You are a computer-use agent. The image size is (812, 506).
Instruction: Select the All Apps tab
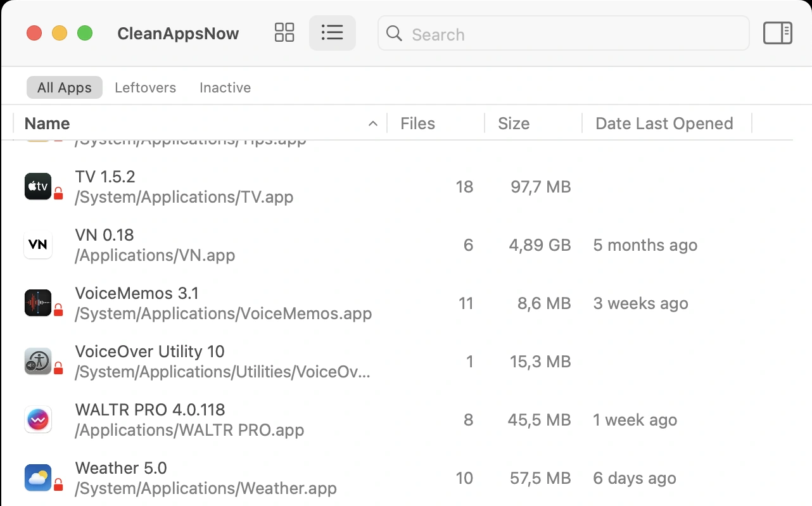[65, 87]
